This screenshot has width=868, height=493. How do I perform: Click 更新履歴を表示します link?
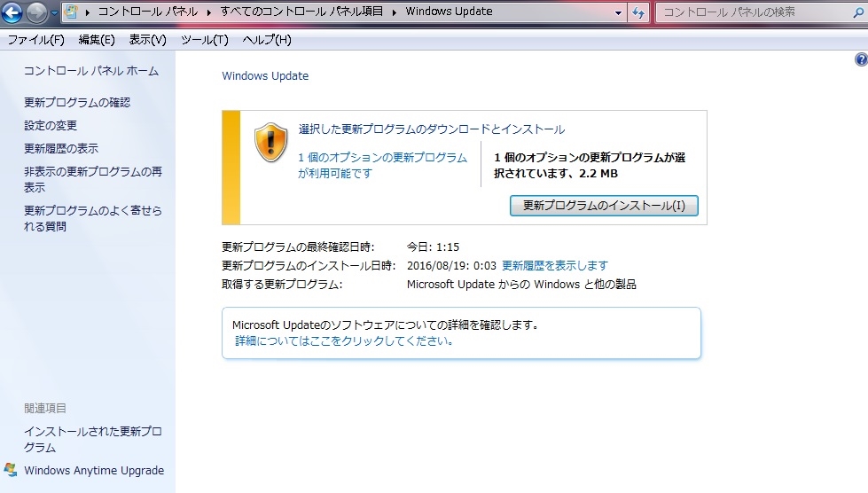click(x=555, y=266)
